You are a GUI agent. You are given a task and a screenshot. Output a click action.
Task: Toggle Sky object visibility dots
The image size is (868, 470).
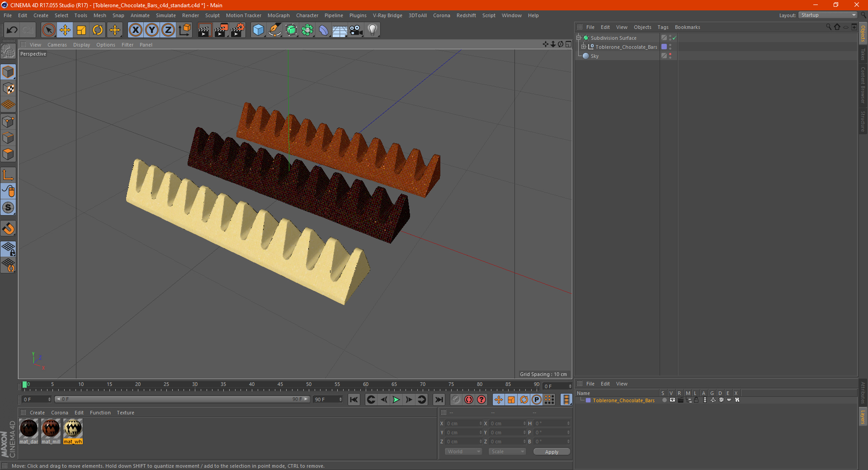coord(670,56)
